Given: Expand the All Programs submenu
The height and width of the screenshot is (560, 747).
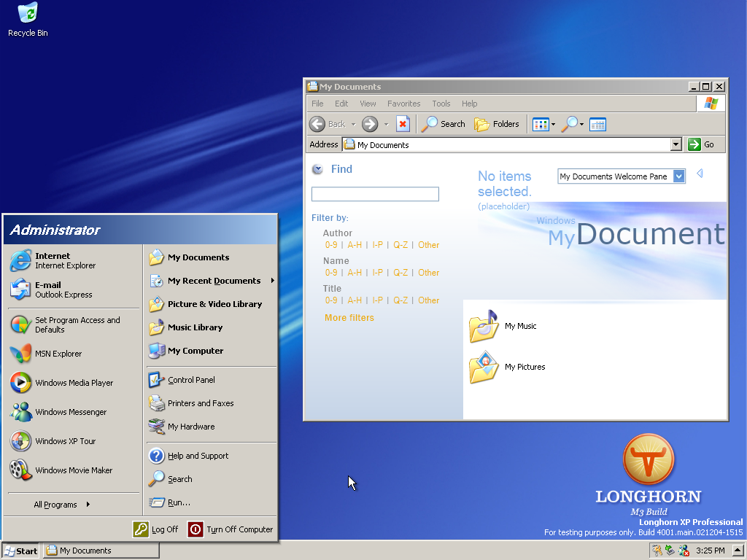Looking at the screenshot, I should [x=61, y=505].
